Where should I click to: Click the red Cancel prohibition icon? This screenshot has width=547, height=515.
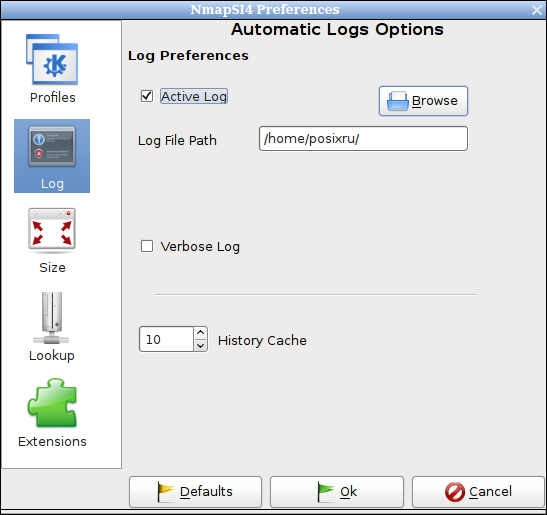click(x=455, y=492)
